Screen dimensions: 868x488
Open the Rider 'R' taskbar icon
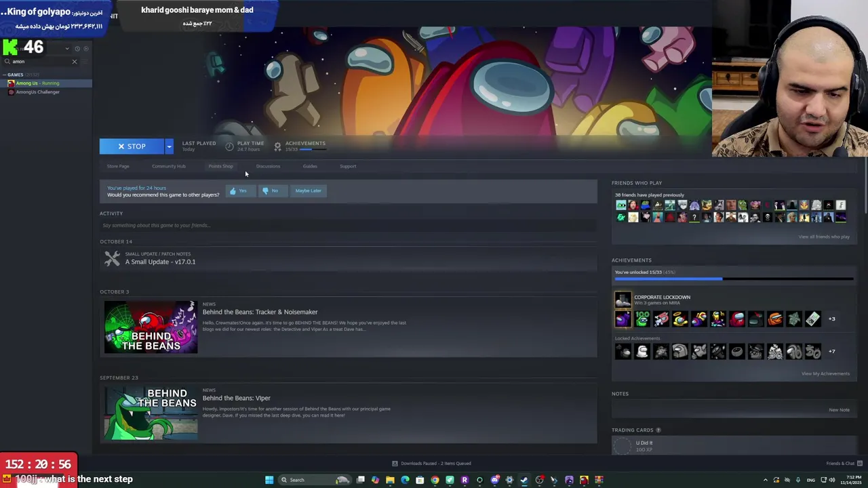(465, 480)
